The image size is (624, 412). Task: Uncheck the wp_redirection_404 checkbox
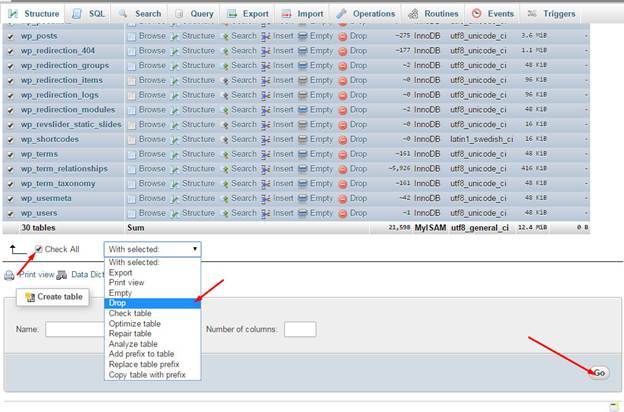(10, 51)
